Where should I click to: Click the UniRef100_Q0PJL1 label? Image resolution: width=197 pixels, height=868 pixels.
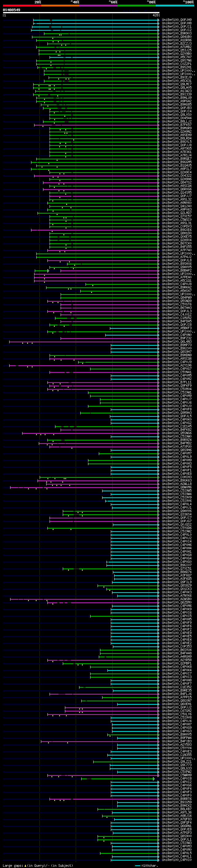[177, 840]
